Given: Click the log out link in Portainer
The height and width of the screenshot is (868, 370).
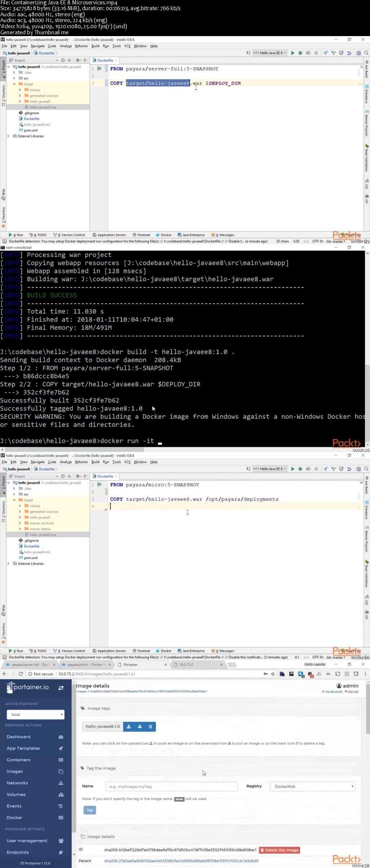Looking at the screenshot, I should point(353,691).
